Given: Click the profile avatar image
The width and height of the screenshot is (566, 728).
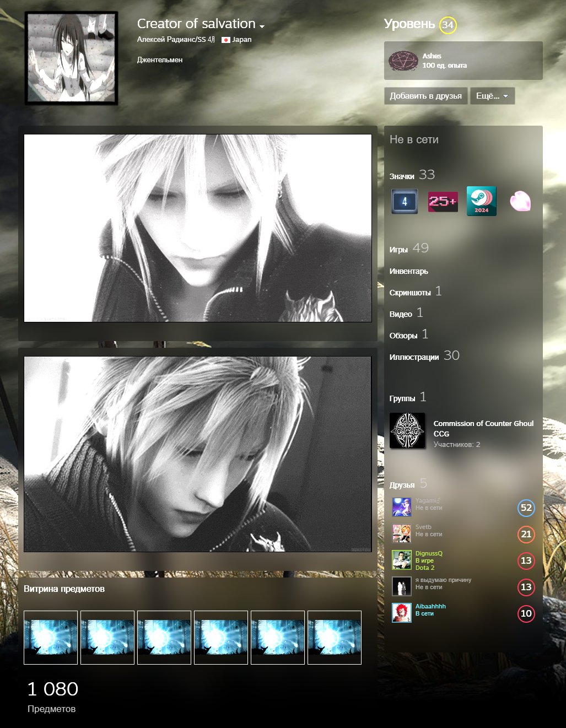Looking at the screenshot, I should pyautogui.click(x=71, y=58).
